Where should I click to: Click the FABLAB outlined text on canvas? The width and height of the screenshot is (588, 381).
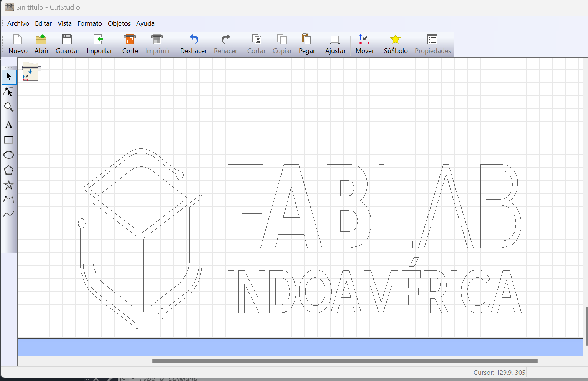374,206
